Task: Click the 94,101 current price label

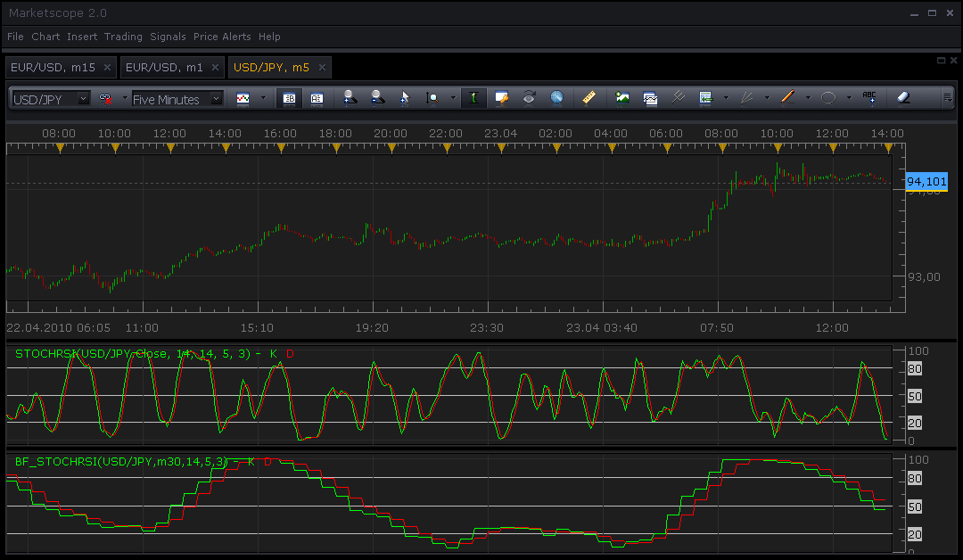Action: (x=926, y=181)
